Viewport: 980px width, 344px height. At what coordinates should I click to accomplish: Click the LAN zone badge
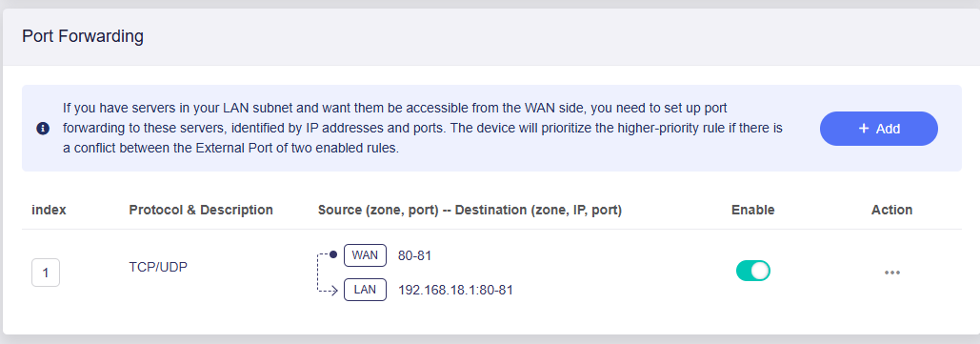tap(365, 290)
